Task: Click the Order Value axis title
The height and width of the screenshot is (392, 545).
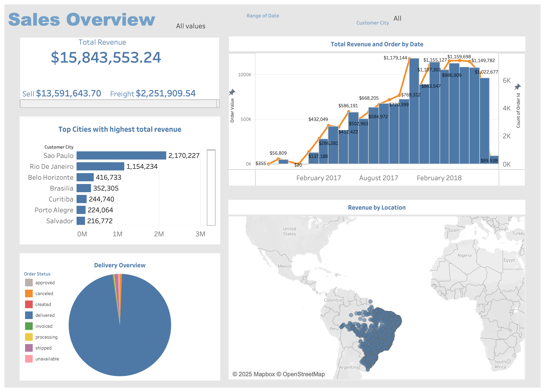Action: point(232,111)
